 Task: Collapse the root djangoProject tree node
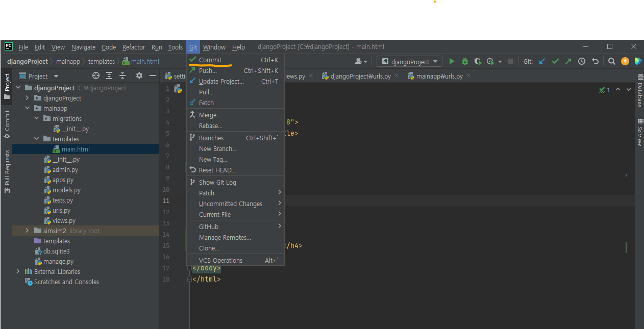pos(18,88)
